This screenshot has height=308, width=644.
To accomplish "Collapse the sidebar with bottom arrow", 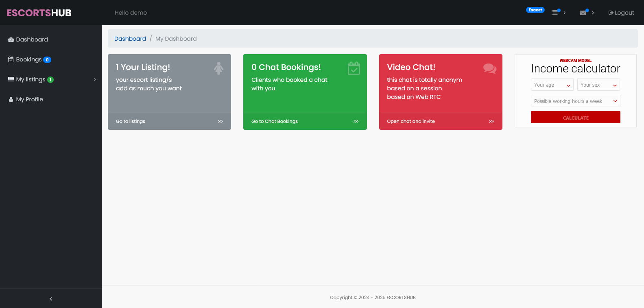I will 51,299.
